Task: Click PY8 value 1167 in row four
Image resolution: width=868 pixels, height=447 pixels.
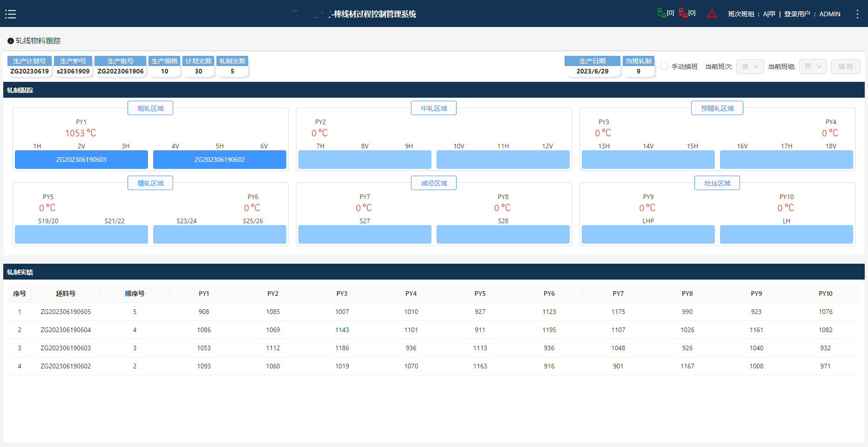Action: [x=687, y=366]
